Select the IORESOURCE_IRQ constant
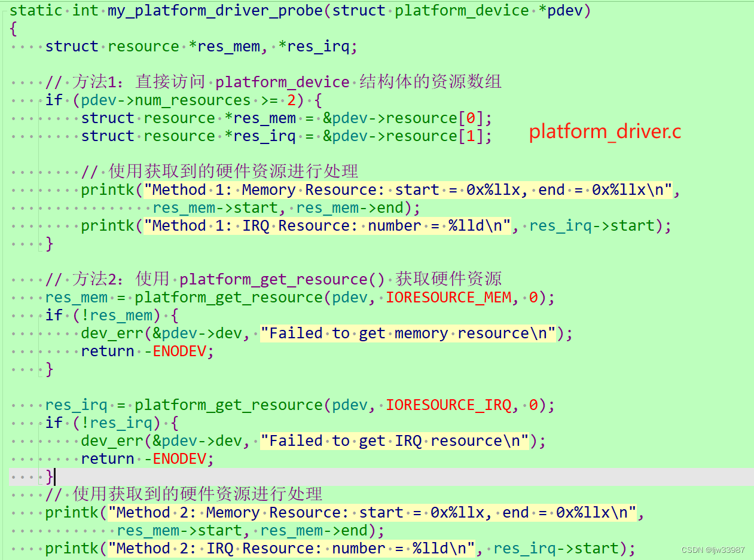 click(x=448, y=405)
